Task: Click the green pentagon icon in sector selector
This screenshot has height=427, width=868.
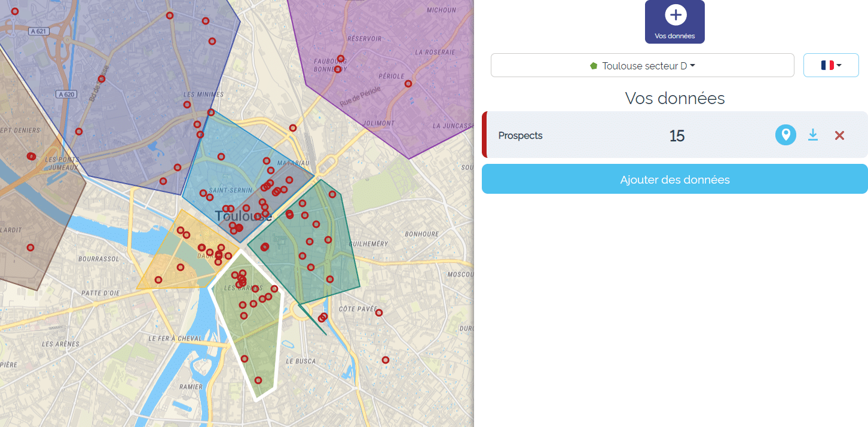Action: 594,66
